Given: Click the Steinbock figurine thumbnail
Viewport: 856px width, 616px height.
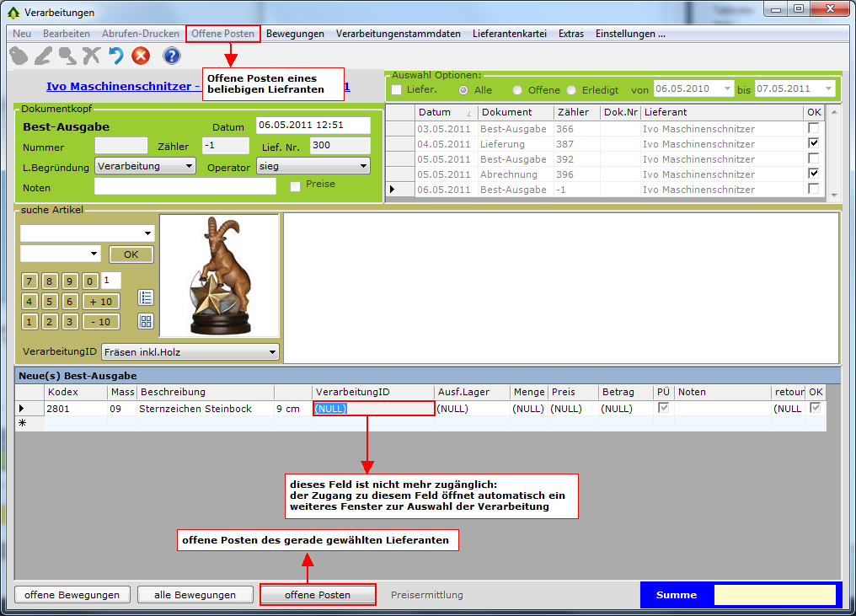Looking at the screenshot, I should (x=219, y=276).
